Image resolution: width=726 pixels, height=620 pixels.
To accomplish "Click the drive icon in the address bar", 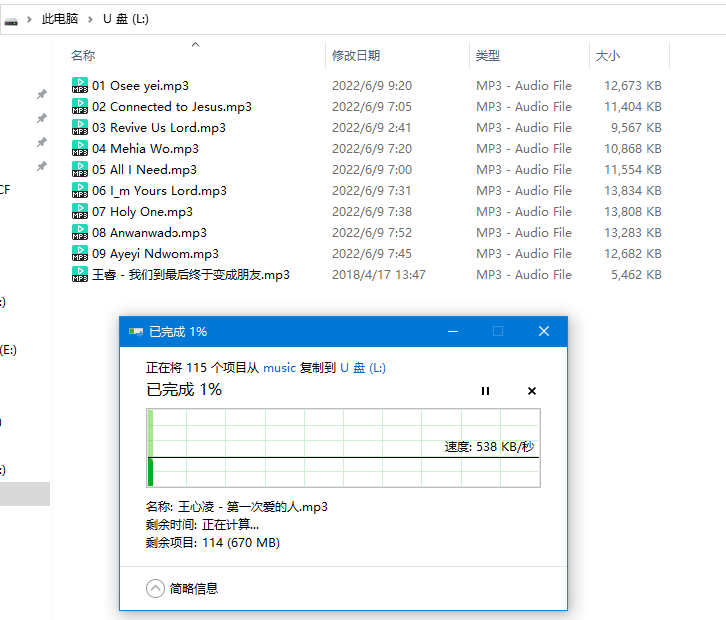I will 11,21.
